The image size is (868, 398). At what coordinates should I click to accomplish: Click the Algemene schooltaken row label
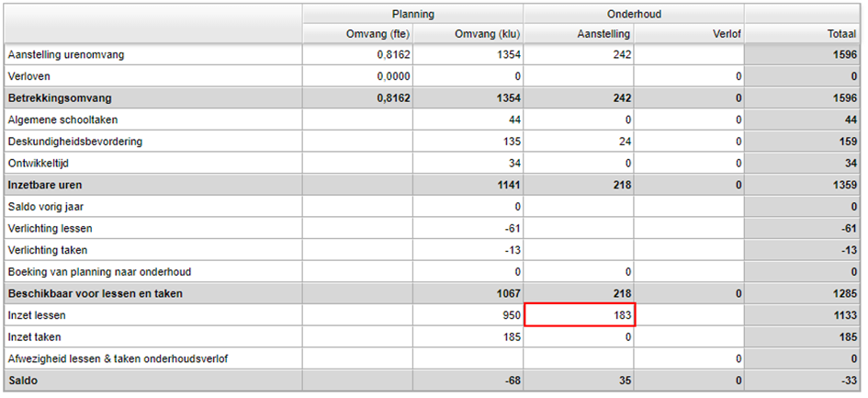point(62,119)
